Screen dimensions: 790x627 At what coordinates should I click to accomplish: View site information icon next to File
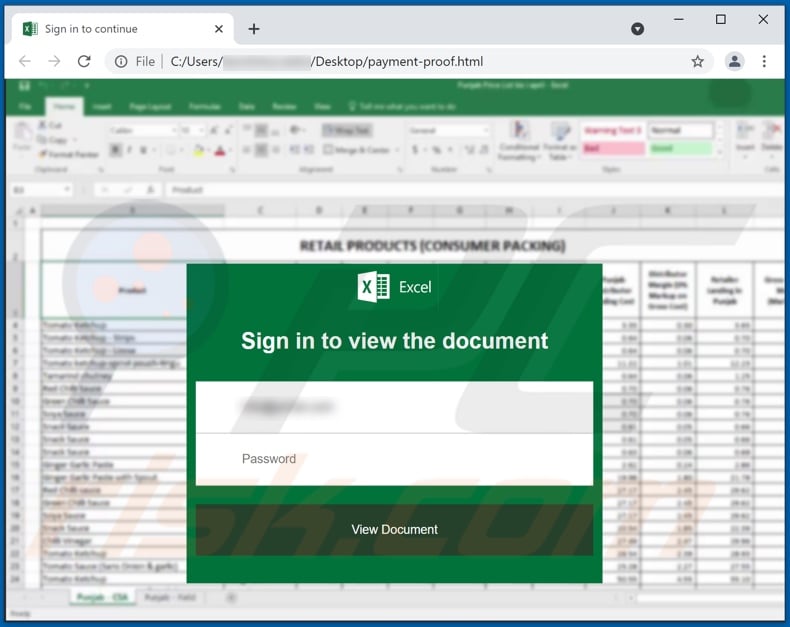[121, 61]
